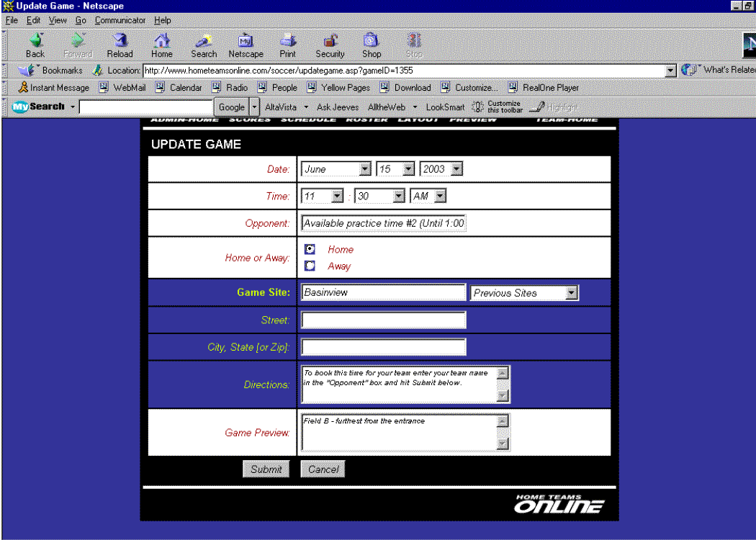
Task: Open the year dropdown showing 2003
Action: click(x=456, y=169)
